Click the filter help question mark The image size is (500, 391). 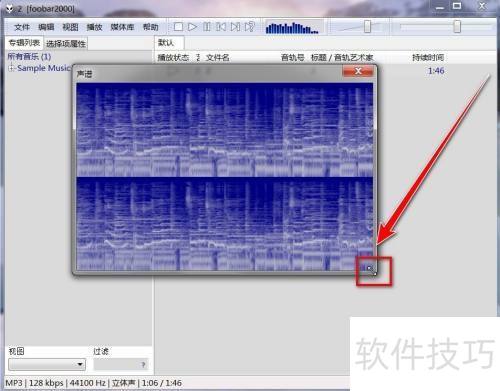coord(144,365)
